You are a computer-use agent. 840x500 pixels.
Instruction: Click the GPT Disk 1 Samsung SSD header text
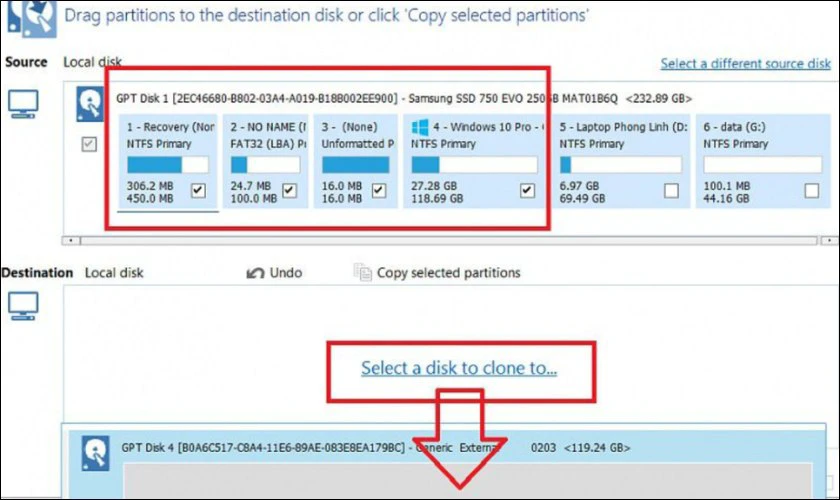404,99
